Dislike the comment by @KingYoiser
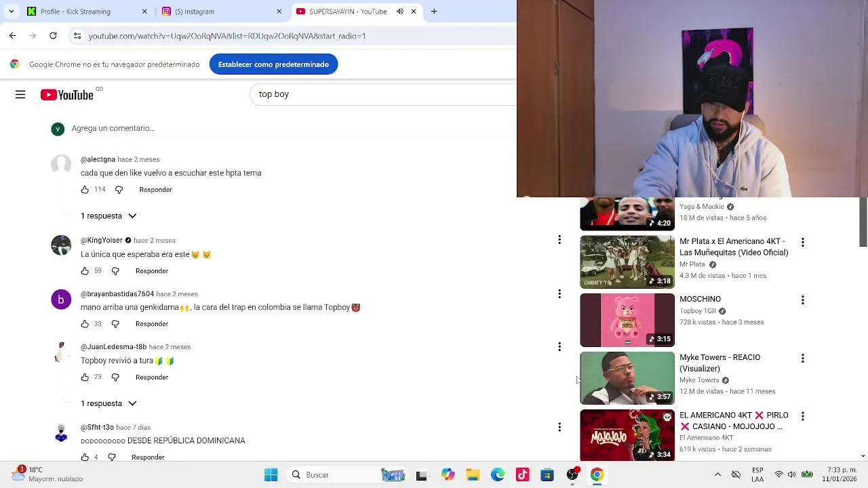This screenshot has height=488, width=868. (x=115, y=271)
